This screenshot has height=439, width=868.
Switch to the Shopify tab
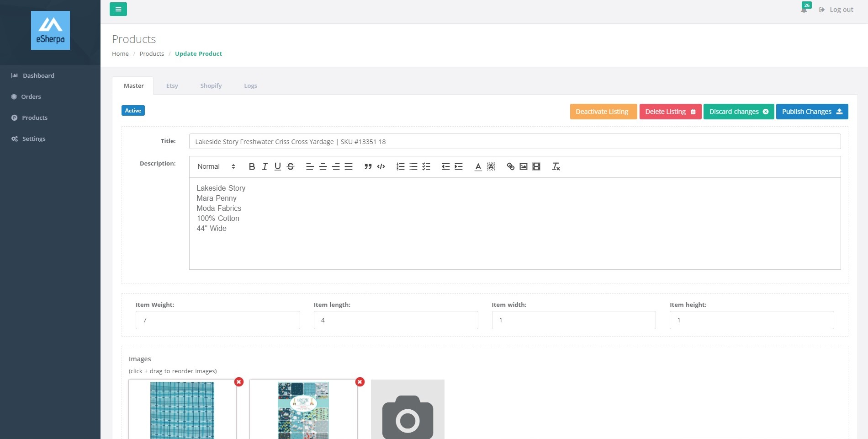211,86
